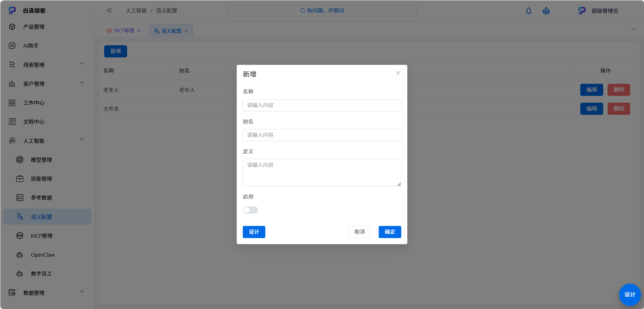
Task: Click the 模型管理 swirl icon
Action: [20, 159]
